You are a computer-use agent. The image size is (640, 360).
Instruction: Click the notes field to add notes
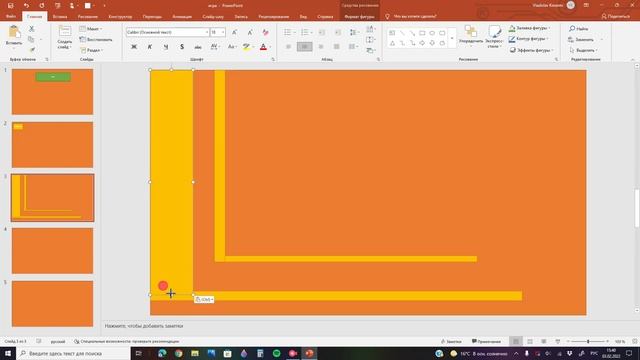coord(367,326)
